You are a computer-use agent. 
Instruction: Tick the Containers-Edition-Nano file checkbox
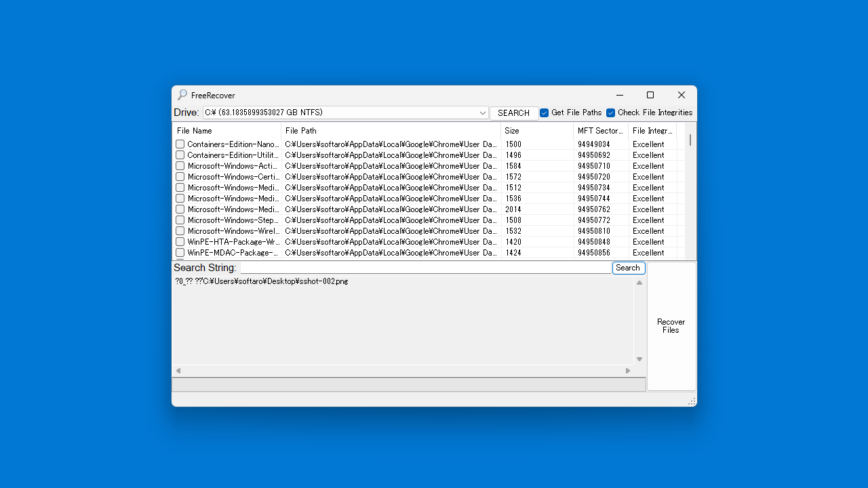180,144
